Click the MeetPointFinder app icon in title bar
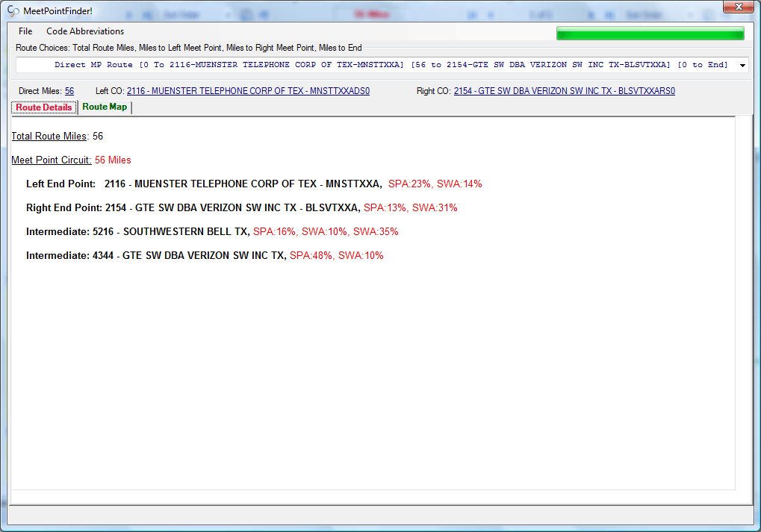Viewport: 761px width, 532px height. pos(13,10)
